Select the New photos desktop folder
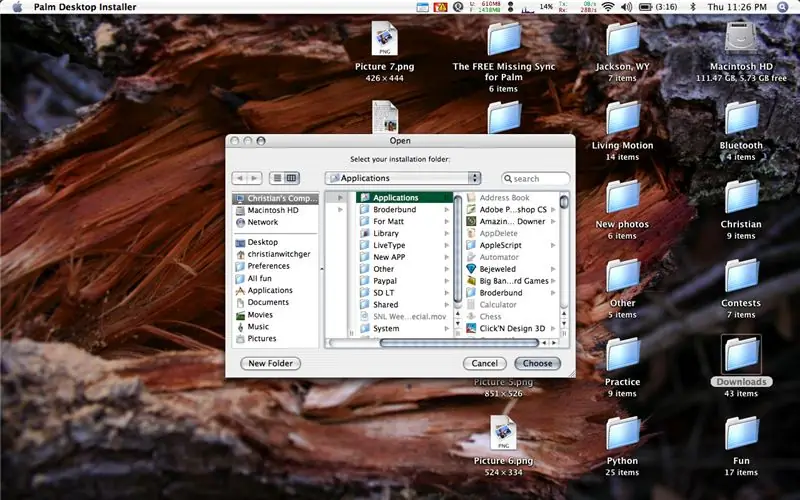The image size is (800, 500). tap(622, 196)
